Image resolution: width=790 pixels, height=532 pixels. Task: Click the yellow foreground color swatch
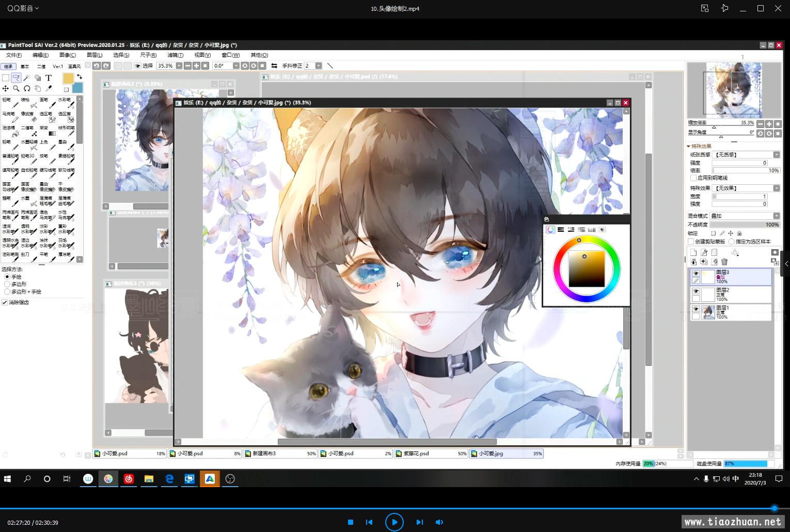click(68, 78)
